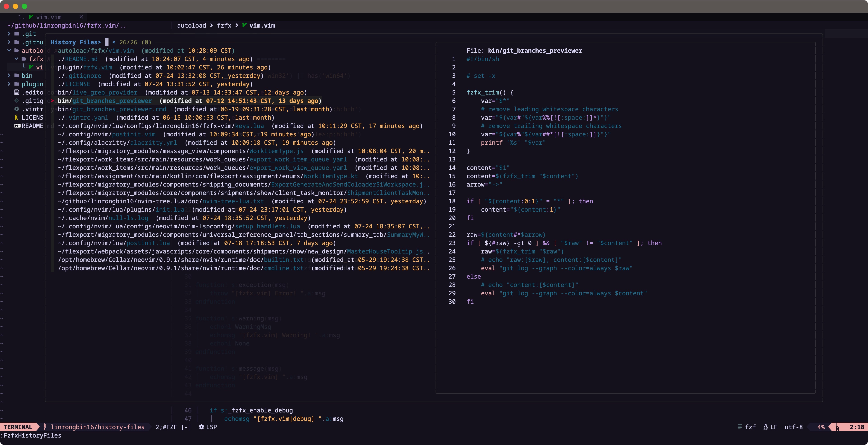Screen dimensions: 868x445
Task: Click the git branch icon in the statusline
Action: pos(45,427)
